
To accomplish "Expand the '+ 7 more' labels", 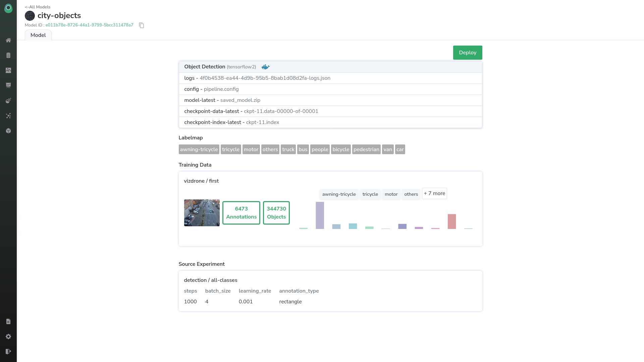I will 434,193.
